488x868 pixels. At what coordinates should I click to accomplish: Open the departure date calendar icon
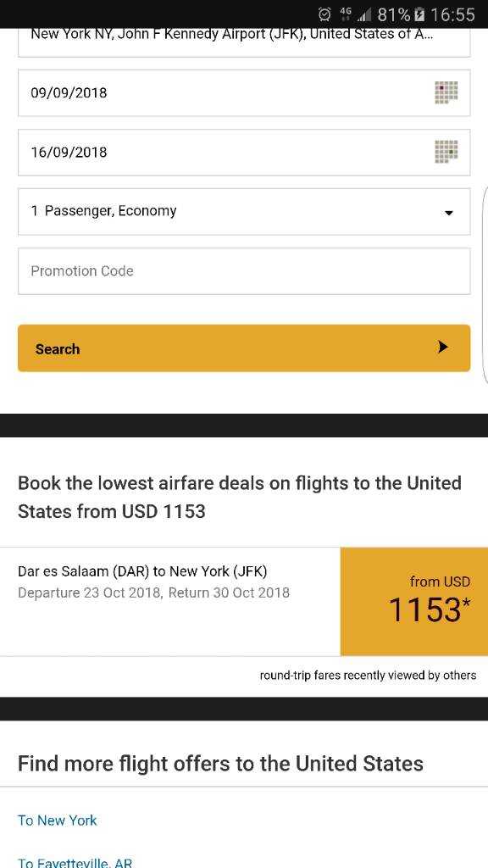(446, 92)
